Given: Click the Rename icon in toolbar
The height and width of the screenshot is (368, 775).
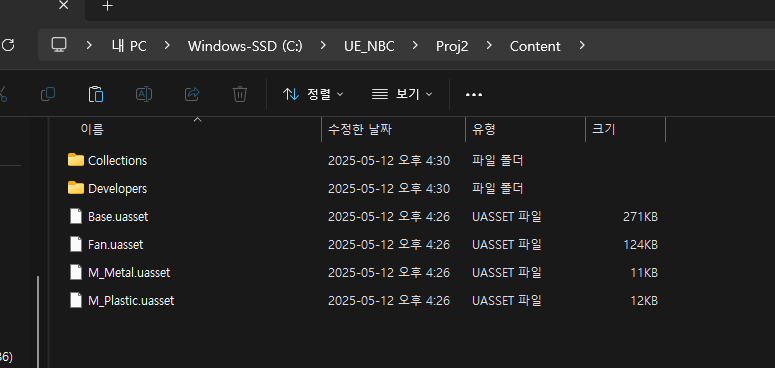Looking at the screenshot, I should pyautogui.click(x=144, y=94).
